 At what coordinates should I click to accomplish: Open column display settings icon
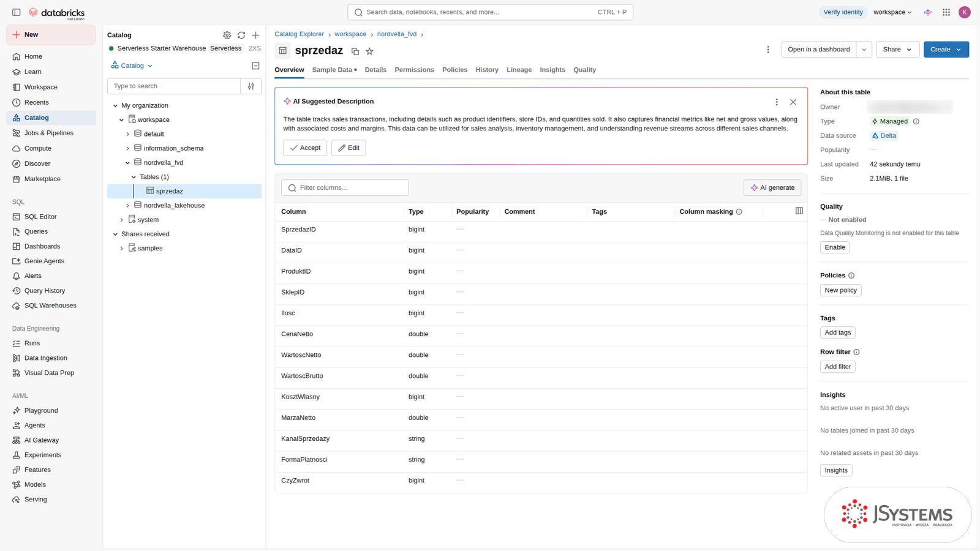coord(799,211)
